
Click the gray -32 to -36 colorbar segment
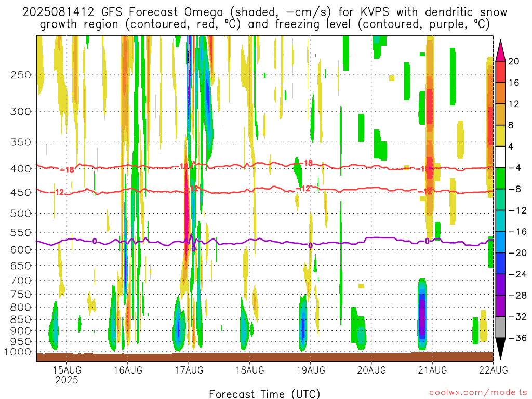(500, 327)
